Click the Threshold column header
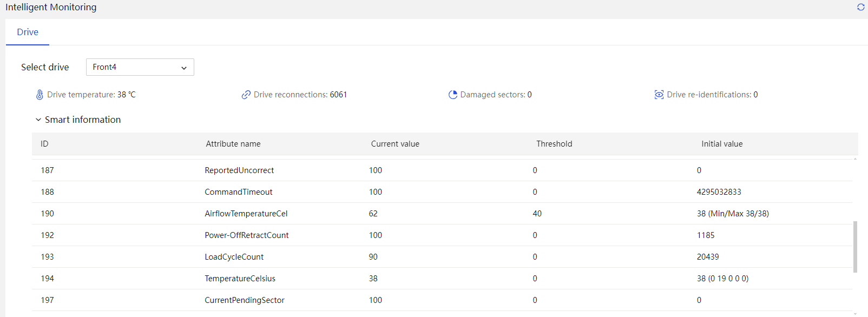 click(554, 144)
